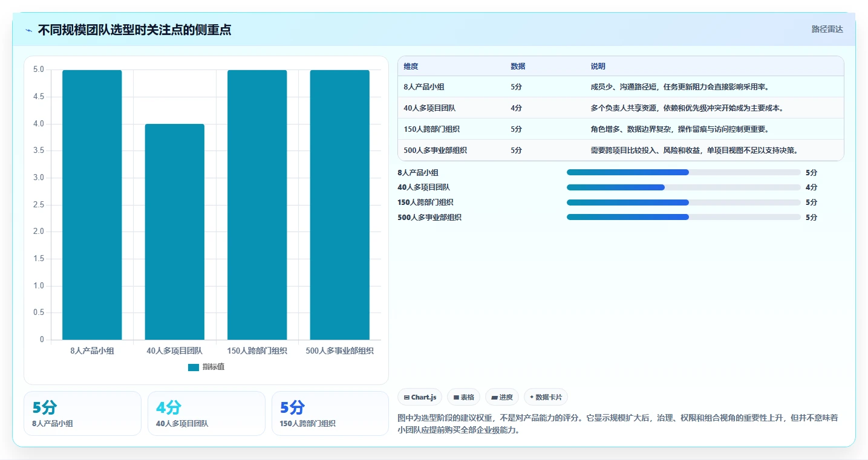Select the 数据卡片 chip

tap(546, 397)
